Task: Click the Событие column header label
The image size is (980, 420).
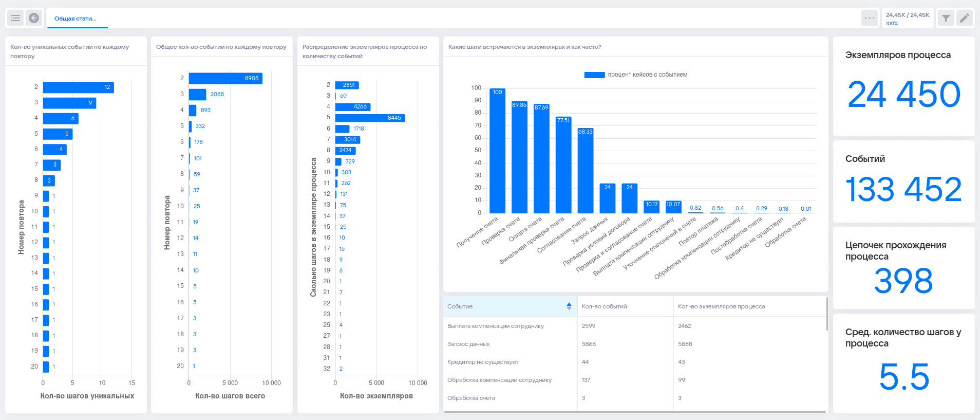Action: coord(460,306)
